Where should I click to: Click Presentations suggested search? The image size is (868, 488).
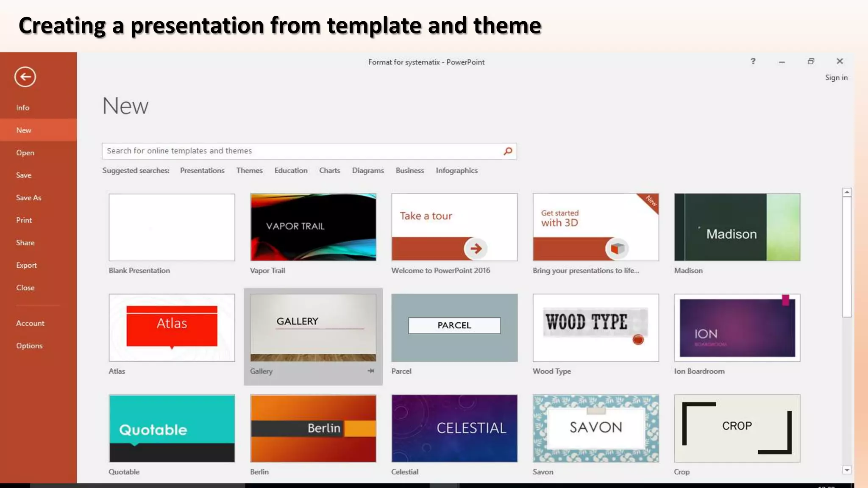(x=202, y=170)
